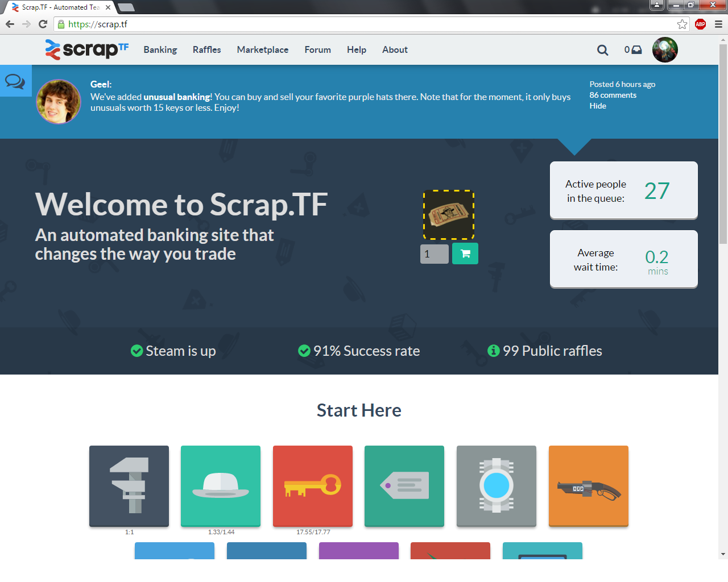Go back with browser back arrow
728x582 pixels.
10,24
